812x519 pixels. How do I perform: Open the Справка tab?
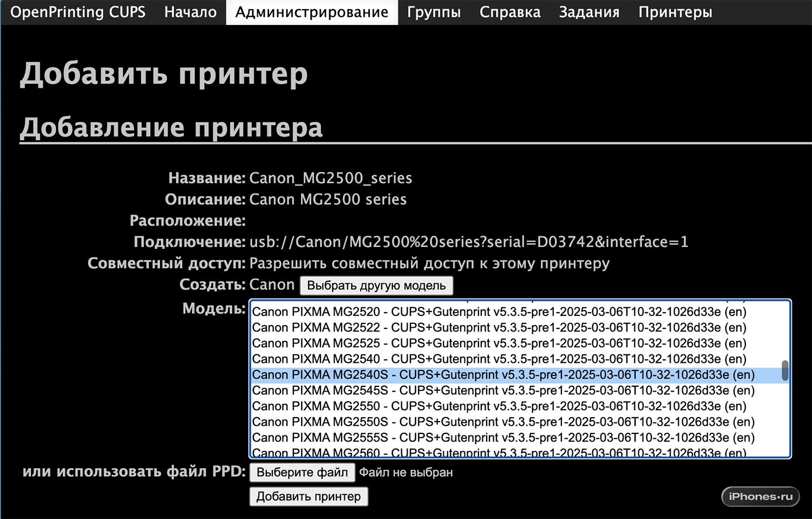(510, 12)
